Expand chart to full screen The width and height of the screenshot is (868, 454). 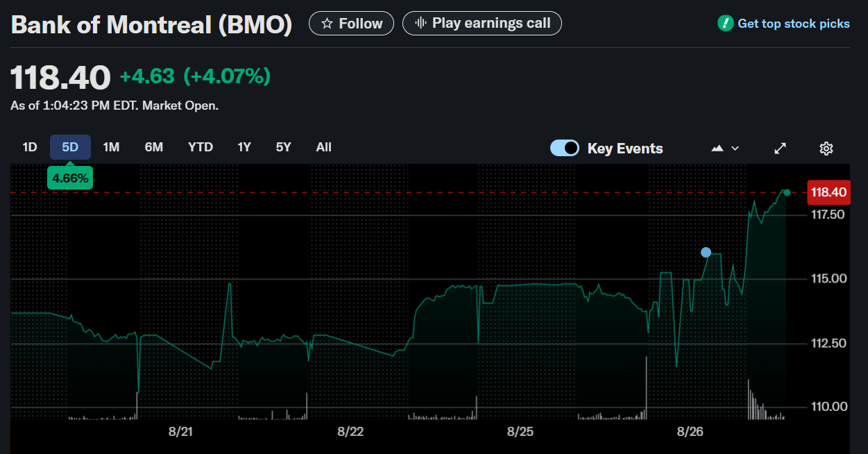(781, 148)
